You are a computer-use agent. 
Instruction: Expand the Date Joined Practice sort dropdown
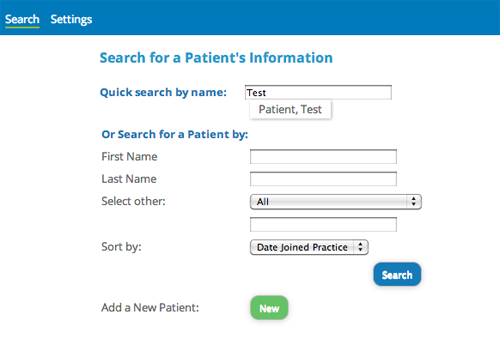309,247
